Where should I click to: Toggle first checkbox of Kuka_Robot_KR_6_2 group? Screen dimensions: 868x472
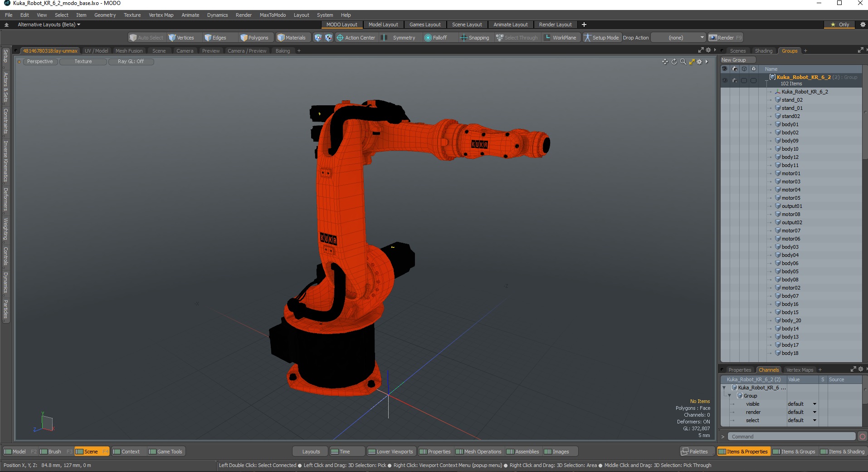click(x=744, y=80)
